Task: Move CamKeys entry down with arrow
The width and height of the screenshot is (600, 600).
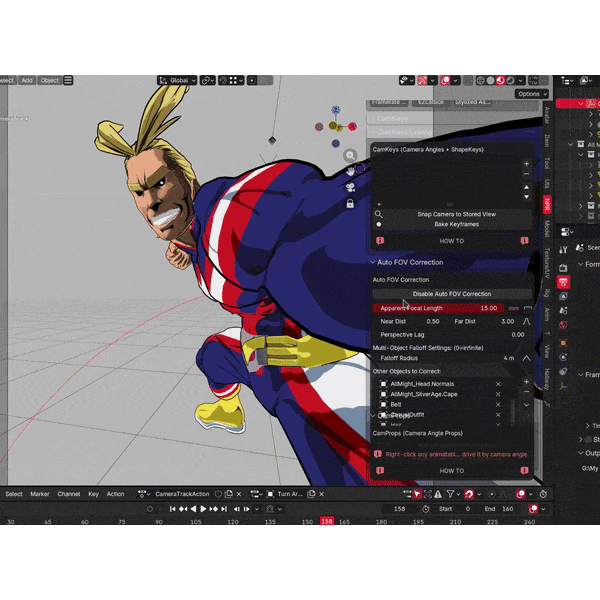Action: coord(527,197)
